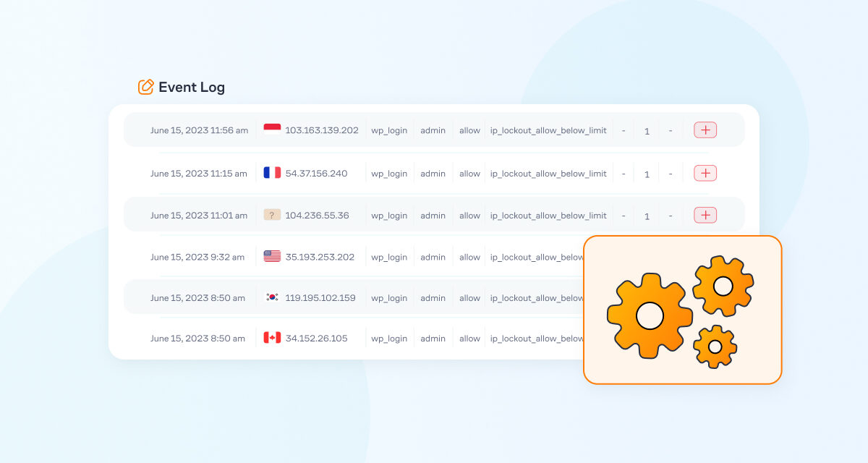Screen dimensions: 868x463
Task: Click allow in the 35.193.253.202 row
Action: [469, 257]
